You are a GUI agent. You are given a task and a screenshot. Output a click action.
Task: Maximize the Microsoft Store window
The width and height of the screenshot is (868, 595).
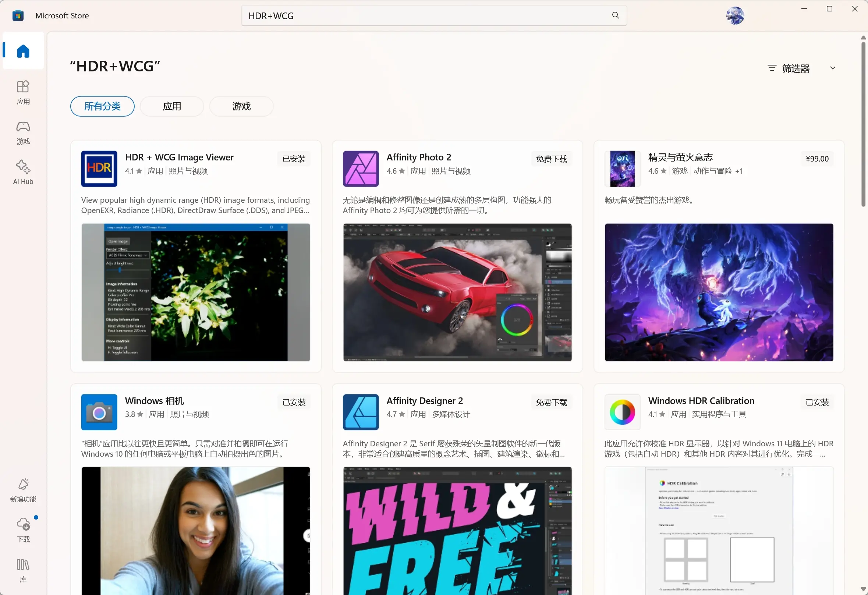coord(829,8)
